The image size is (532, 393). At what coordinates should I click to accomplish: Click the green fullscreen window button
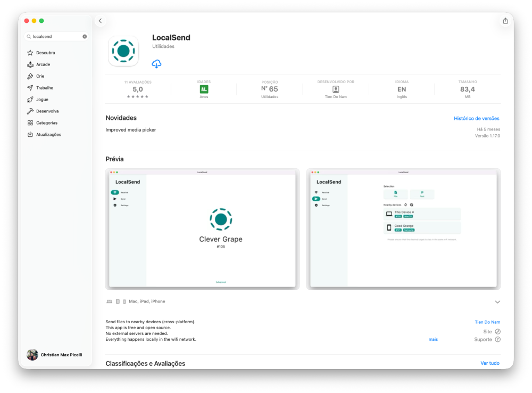41,21
